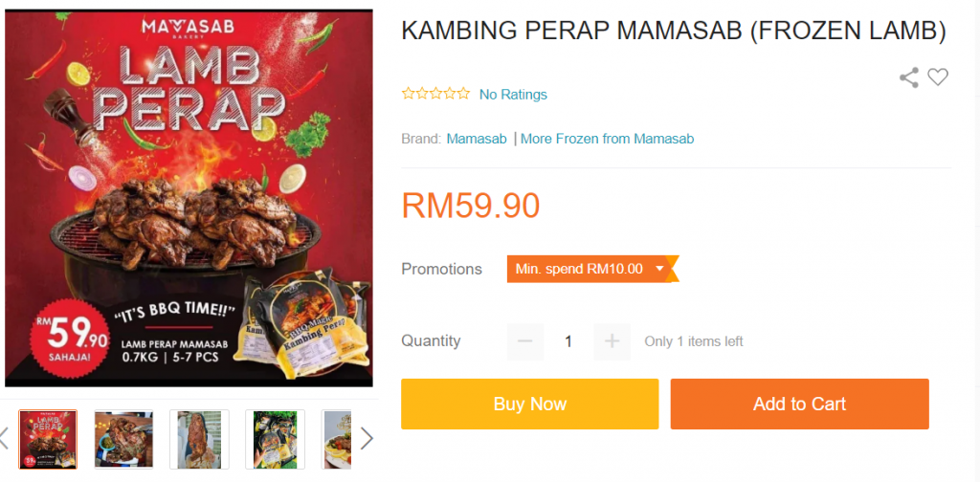980x482 pixels.
Task: Select the partially visible fifth thumbnail
Action: click(x=337, y=440)
